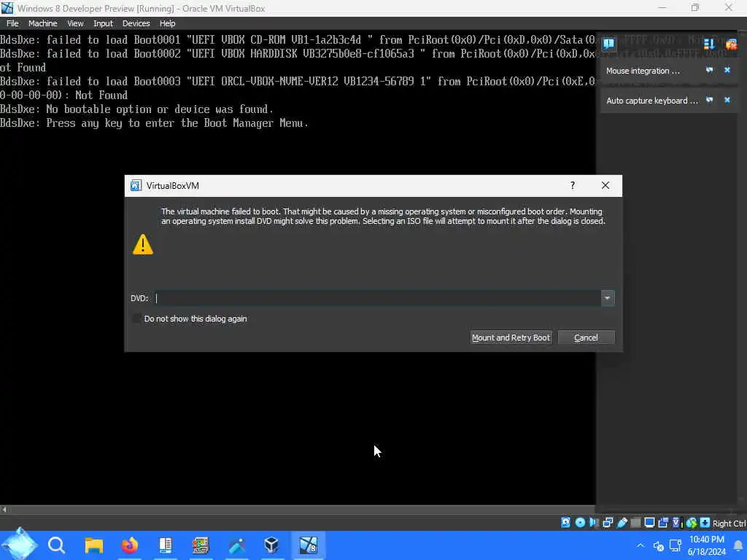Click the recording status indicator
This screenshot has height=560, width=747.
tap(663, 522)
